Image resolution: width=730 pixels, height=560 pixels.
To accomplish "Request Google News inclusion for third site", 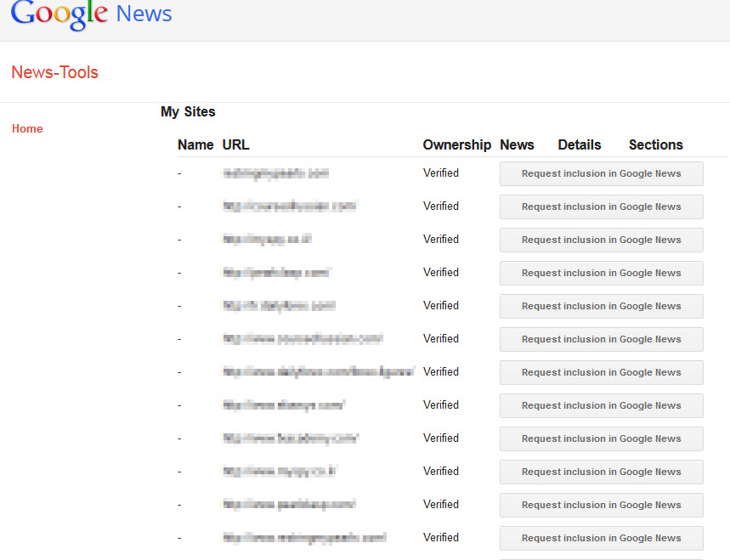I will coord(602,240).
